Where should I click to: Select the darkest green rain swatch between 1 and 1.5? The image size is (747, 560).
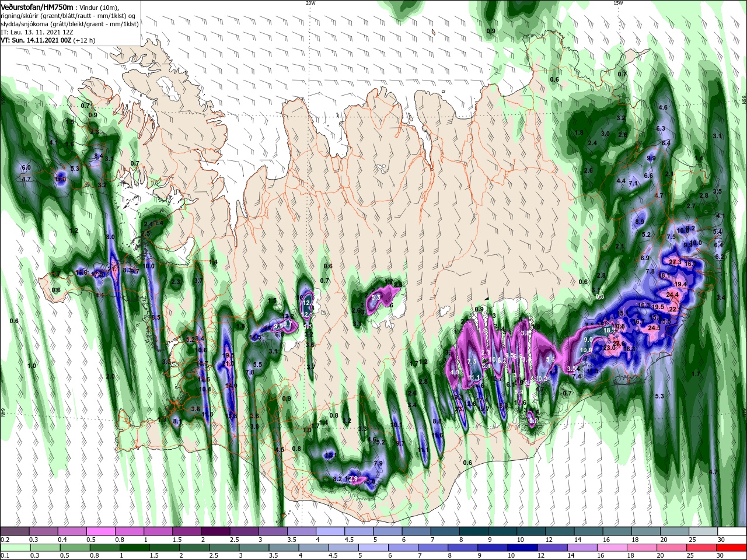(x=134, y=548)
